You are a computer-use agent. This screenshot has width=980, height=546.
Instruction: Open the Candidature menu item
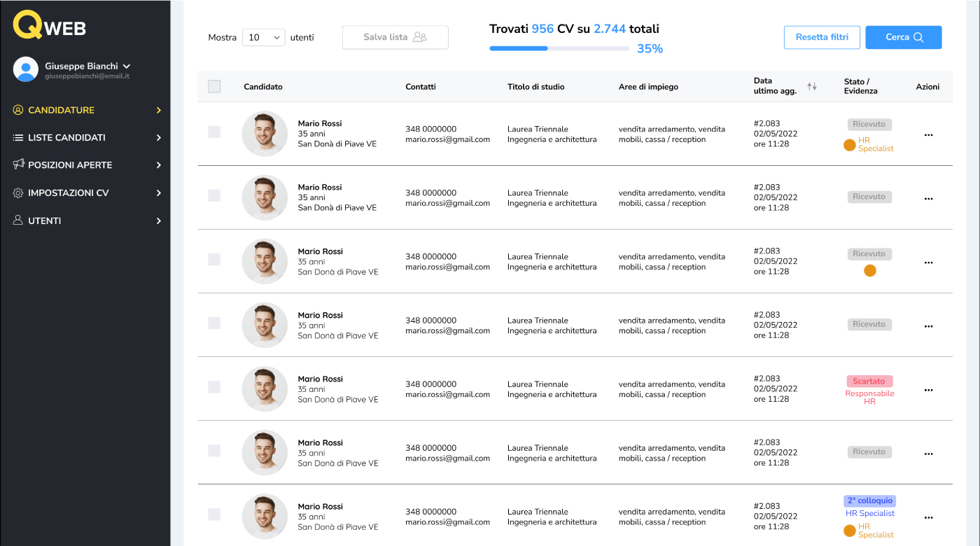pyautogui.click(x=61, y=110)
